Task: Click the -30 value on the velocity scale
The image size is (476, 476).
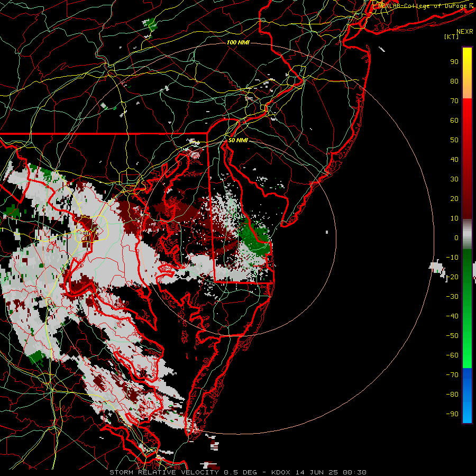Action: point(452,297)
